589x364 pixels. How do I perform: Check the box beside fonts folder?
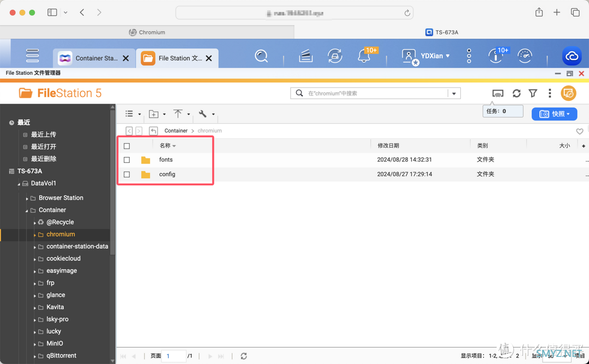pos(127,160)
